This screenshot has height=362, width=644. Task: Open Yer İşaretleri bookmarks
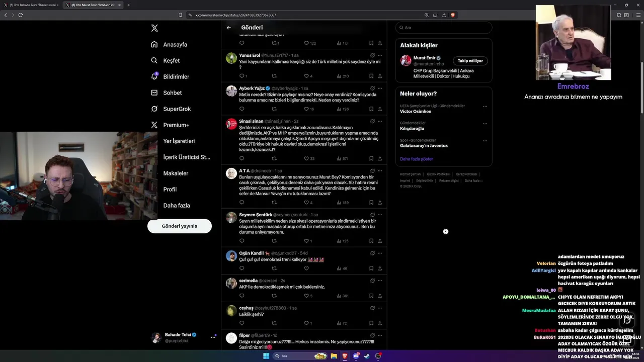[179, 141]
